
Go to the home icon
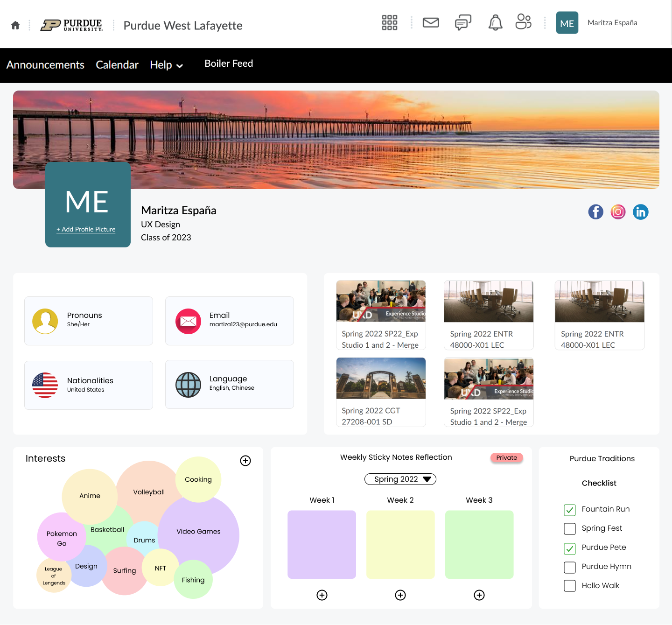15,25
